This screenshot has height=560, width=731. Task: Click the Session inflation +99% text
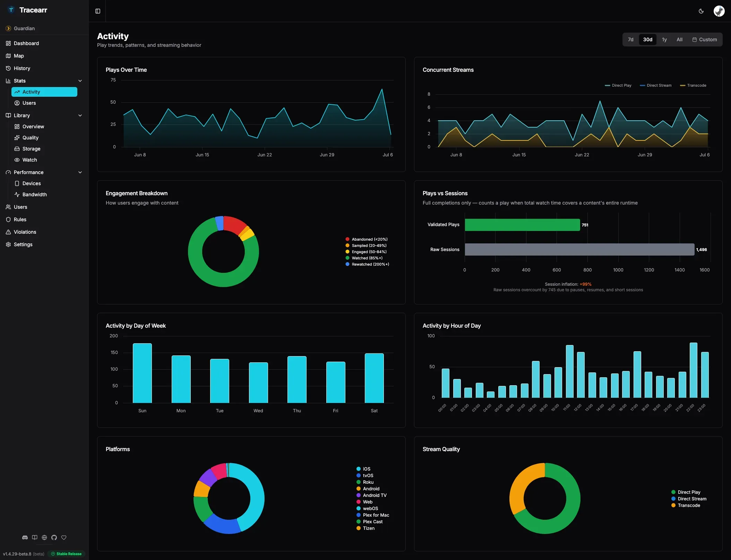click(568, 284)
